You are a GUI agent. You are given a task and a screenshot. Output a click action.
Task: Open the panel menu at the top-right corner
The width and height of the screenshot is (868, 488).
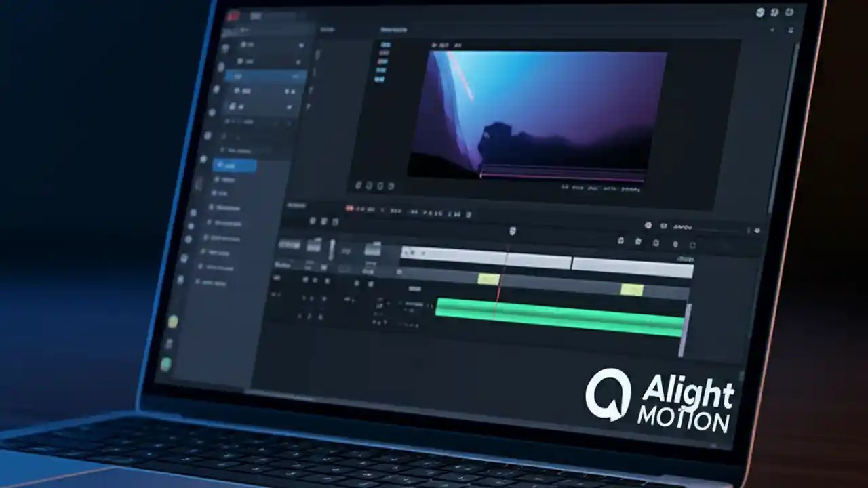(789, 30)
